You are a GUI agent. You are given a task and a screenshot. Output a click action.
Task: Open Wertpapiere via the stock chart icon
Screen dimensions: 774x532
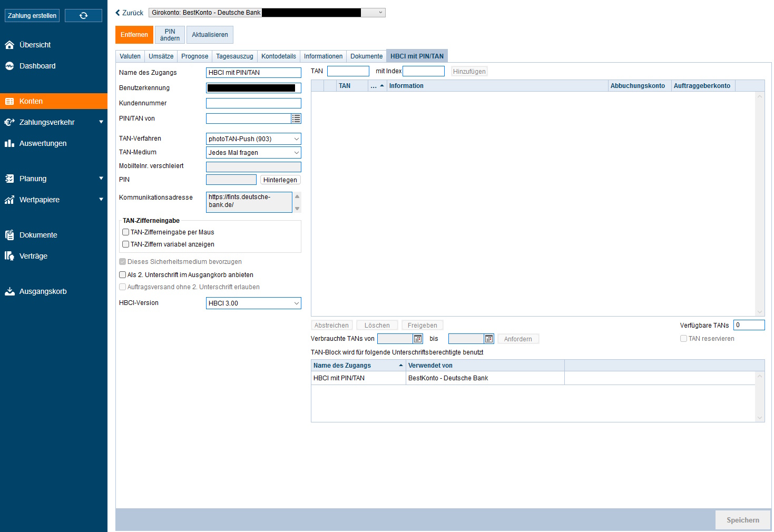pos(9,200)
